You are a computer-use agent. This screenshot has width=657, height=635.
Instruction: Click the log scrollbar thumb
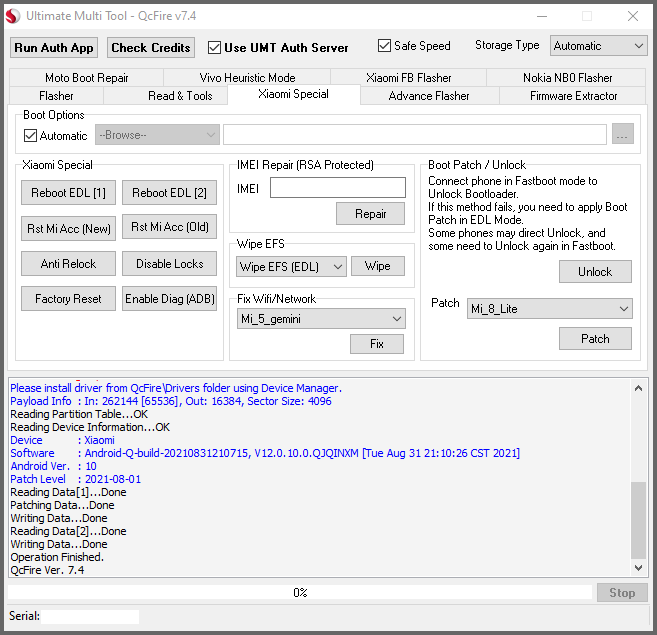[638, 520]
